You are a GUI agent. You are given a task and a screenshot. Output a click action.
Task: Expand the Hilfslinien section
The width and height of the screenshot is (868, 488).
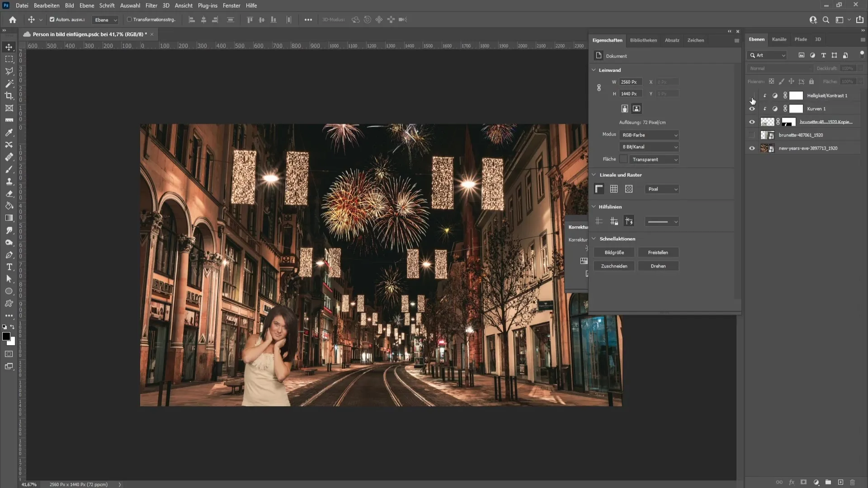[594, 207]
